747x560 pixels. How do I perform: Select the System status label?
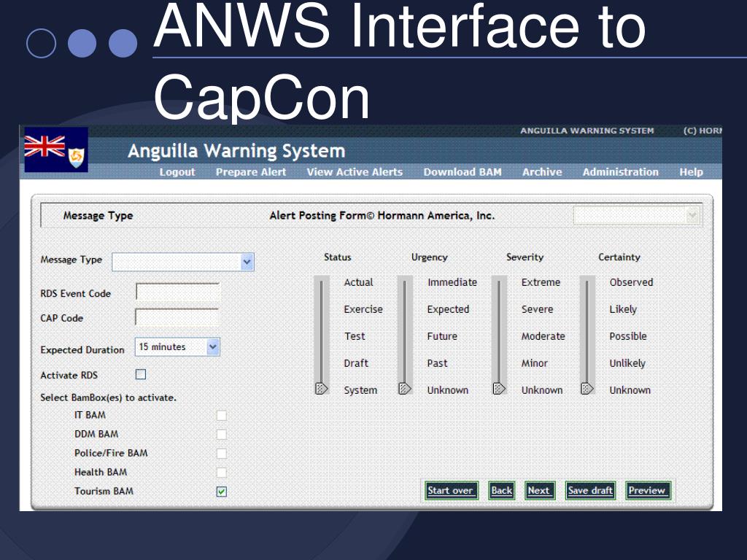360,390
